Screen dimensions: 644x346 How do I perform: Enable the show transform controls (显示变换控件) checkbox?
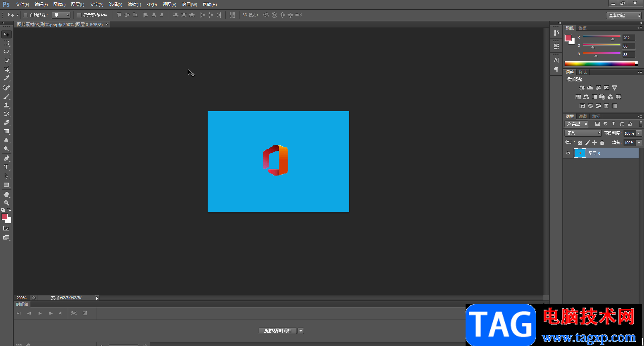79,15
